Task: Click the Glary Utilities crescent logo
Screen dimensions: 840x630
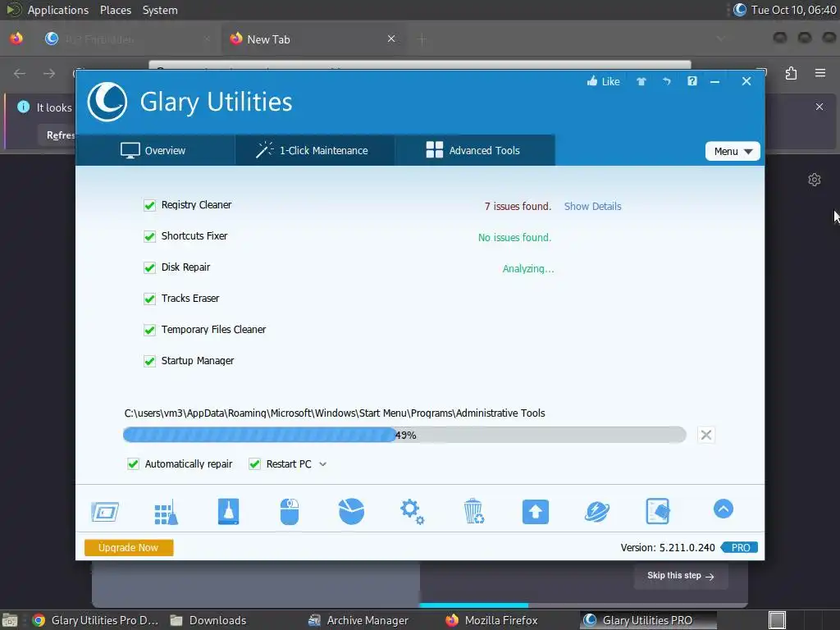Action: click(107, 102)
